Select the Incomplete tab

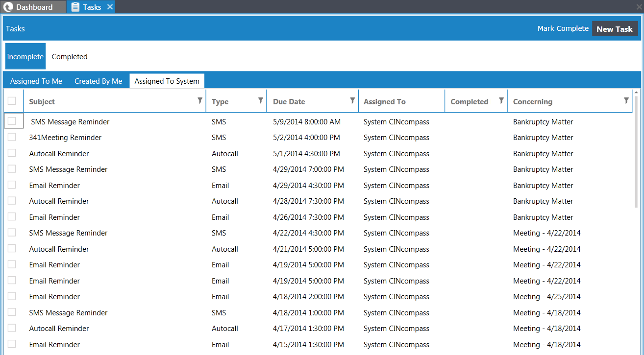25,56
